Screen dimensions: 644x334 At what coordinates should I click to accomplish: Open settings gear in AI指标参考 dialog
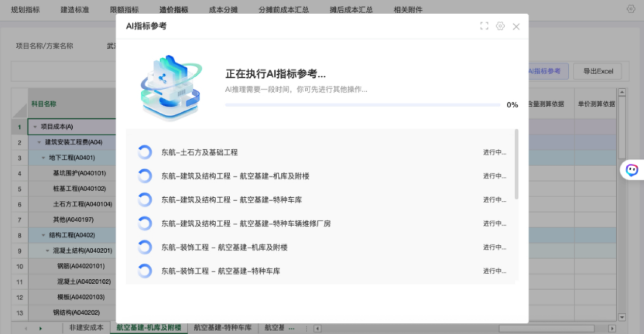coord(500,26)
